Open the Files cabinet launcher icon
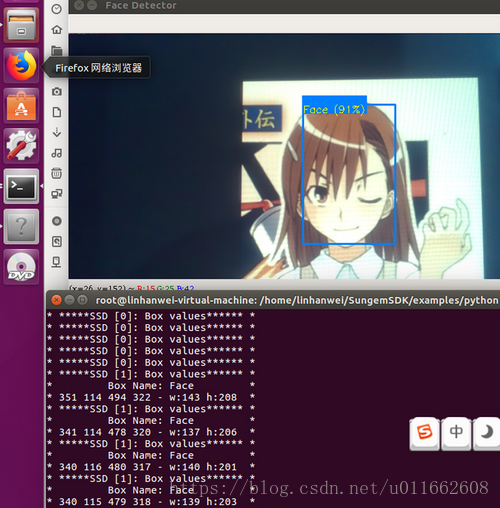This screenshot has height=508, width=500. (21, 25)
